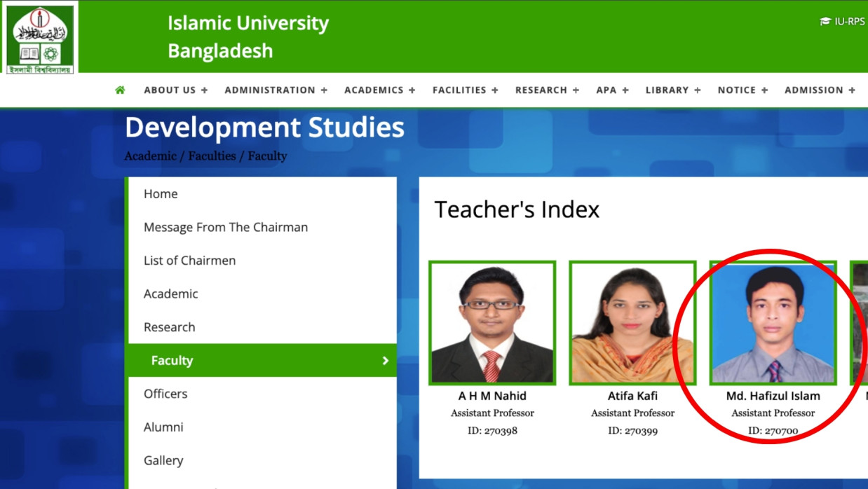Click the Academic breadcrumb link
This screenshot has height=489, width=868.
151,156
